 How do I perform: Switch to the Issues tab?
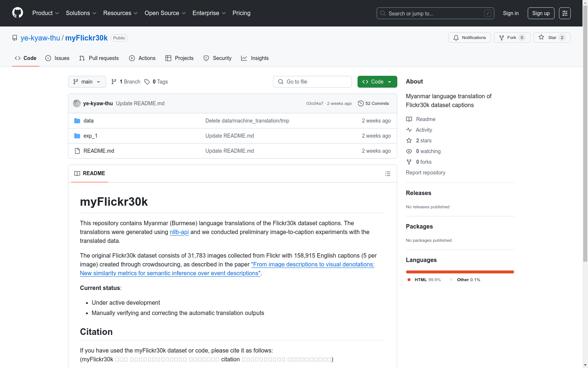click(x=57, y=58)
